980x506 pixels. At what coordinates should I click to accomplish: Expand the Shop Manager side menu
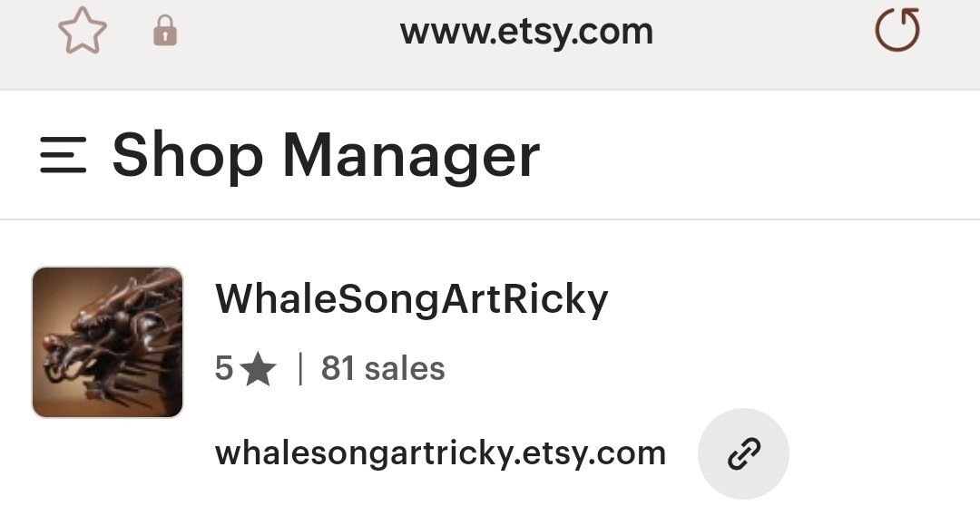pos(64,155)
